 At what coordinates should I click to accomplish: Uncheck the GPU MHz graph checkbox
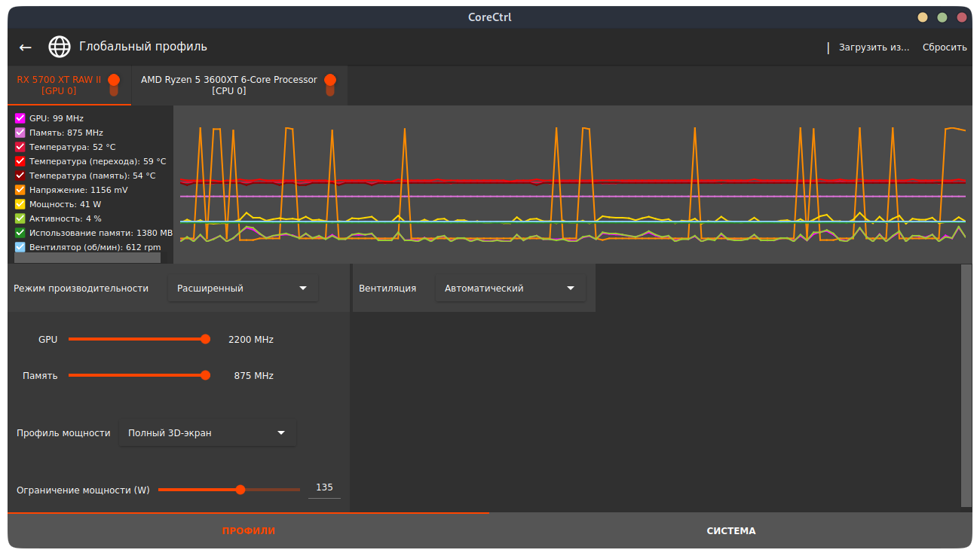(20, 118)
